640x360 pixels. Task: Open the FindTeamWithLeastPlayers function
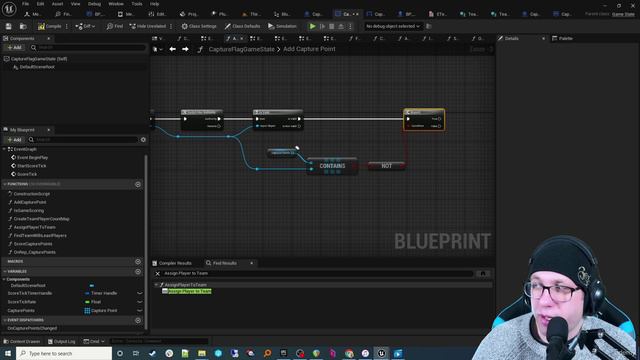(x=40, y=236)
